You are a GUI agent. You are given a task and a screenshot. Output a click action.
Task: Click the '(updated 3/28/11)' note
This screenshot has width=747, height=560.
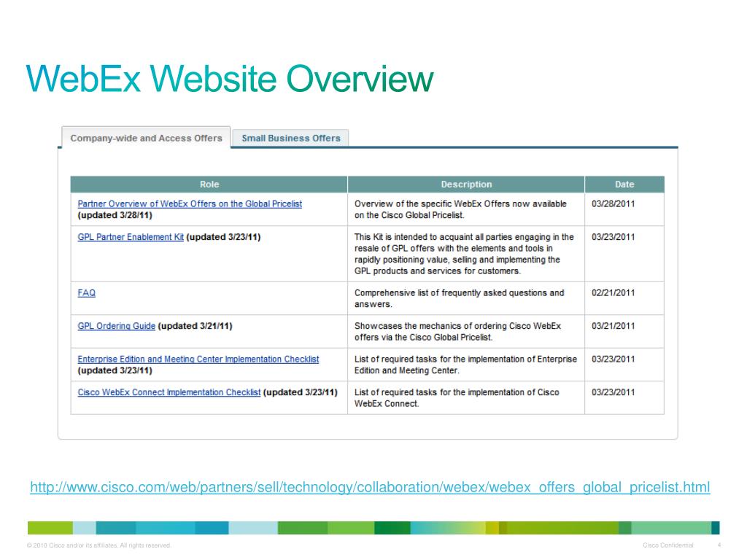(115, 215)
